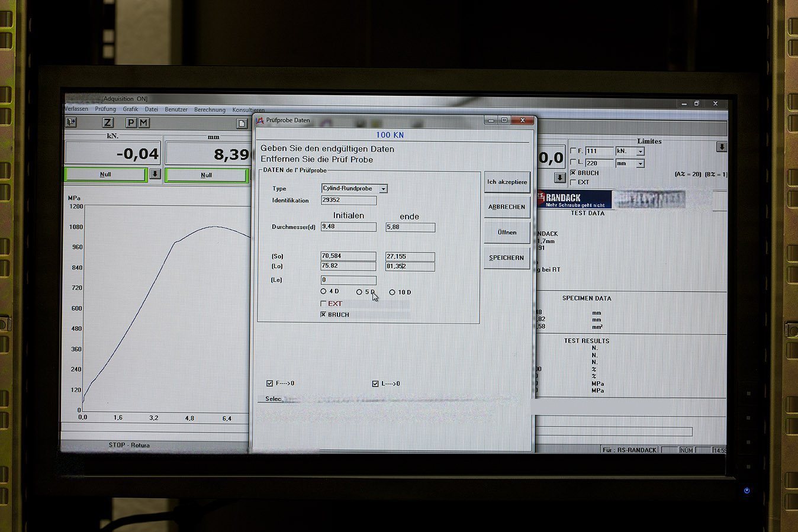Viewport: 798px width, 532px height.
Task: Click the Identifikation field showing 29352
Action: (x=348, y=200)
